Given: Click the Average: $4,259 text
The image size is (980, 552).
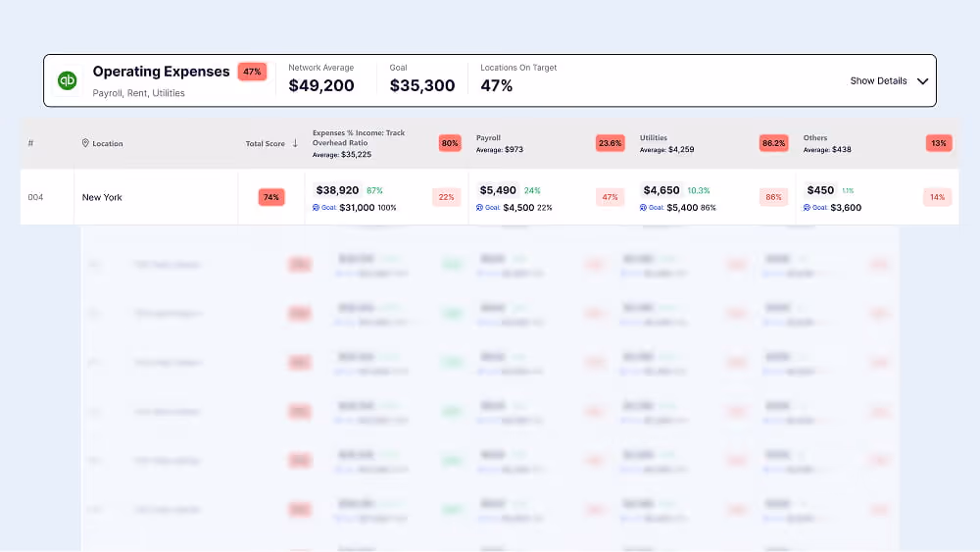Looking at the screenshot, I should point(666,149).
